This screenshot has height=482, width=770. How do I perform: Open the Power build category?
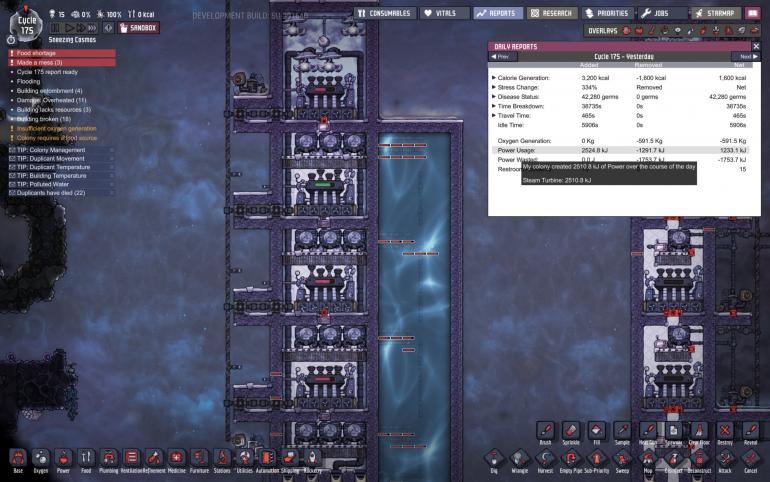63,456
